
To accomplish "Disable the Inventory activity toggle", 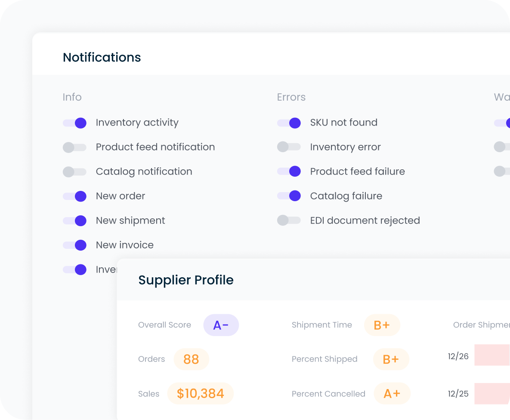I will tap(75, 123).
